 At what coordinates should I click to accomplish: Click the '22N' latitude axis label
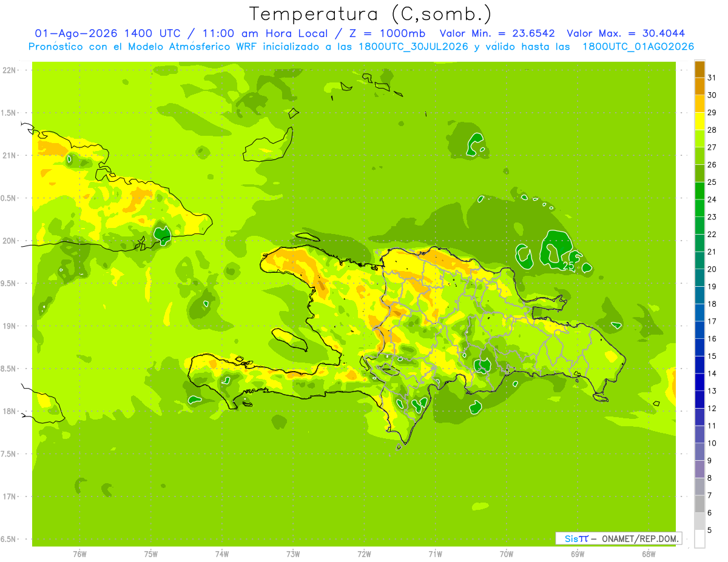(9, 70)
